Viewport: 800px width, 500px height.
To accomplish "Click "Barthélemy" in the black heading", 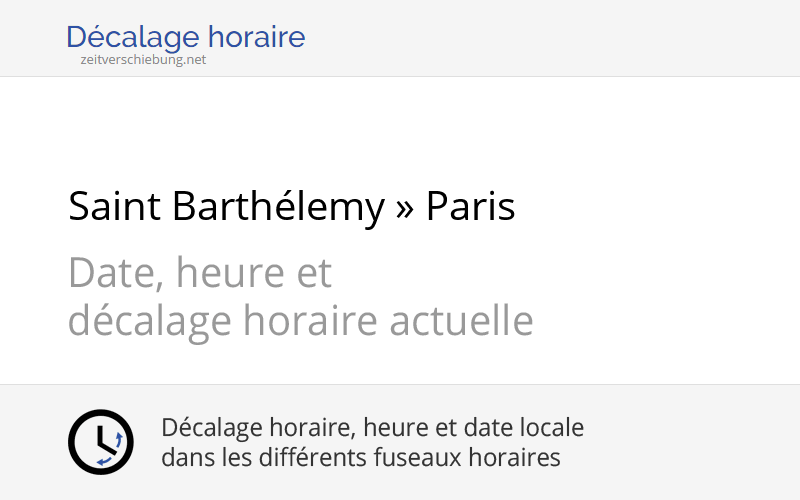I will (x=278, y=207).
